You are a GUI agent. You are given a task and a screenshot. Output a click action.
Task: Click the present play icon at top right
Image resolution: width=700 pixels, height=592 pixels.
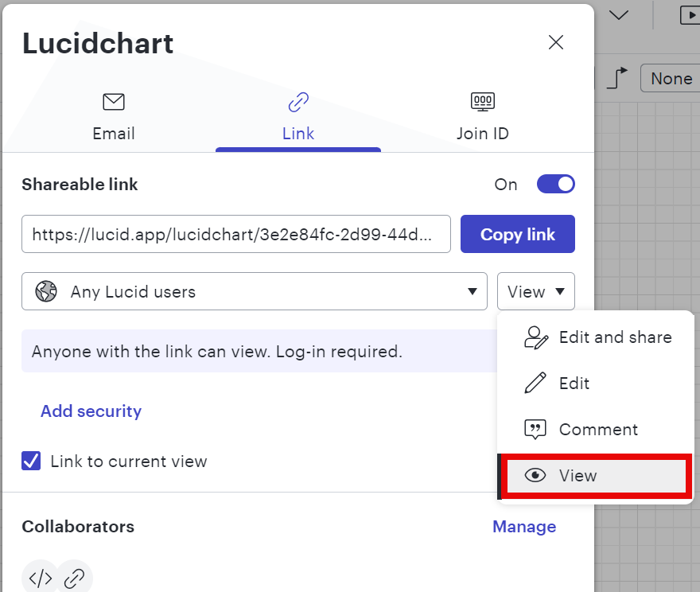pos(690,15)
